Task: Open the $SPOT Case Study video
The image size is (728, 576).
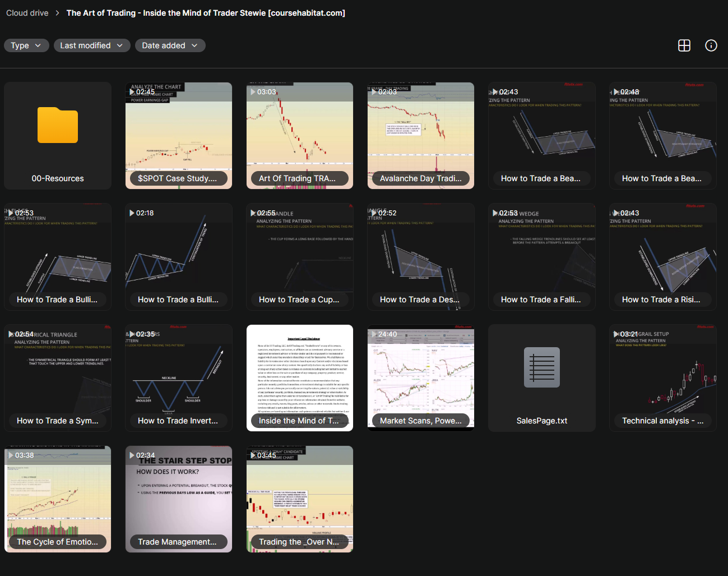Action: (x=179, y=136)
